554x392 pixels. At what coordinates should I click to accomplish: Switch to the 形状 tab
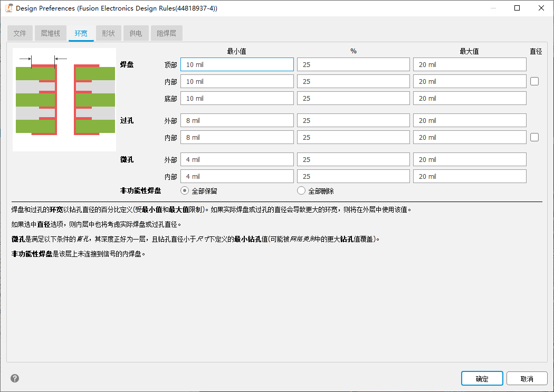(x=108, y=33)
